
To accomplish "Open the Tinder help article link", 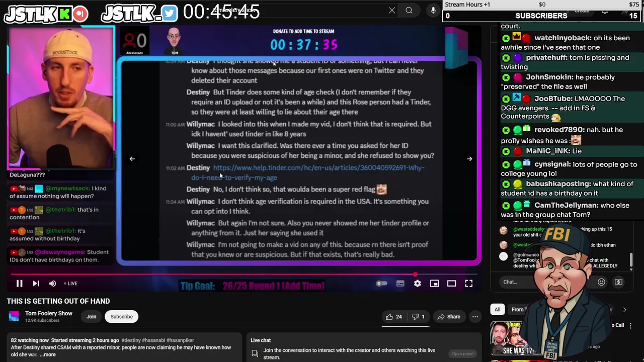I will 307,172.
